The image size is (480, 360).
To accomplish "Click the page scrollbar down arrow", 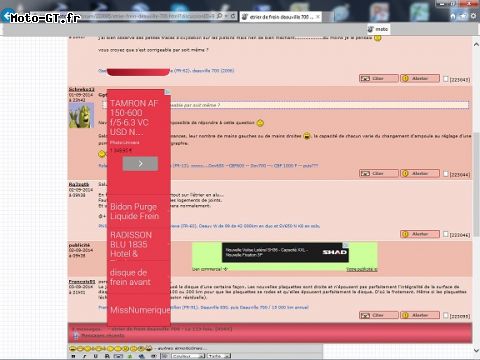I will [x=476, y=350].
